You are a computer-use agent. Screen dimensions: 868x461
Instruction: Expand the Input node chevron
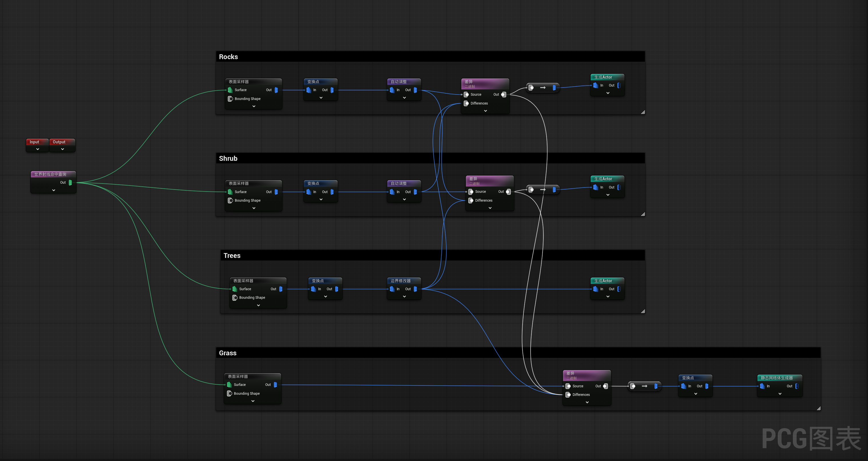pyautogui.click(x=38, y=149)
